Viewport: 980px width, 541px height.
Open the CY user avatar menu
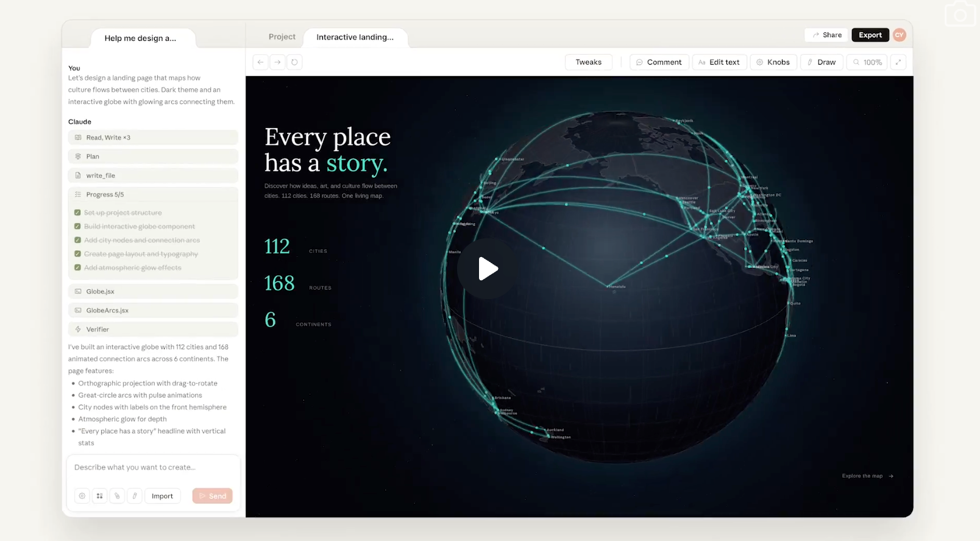[900, 35]
